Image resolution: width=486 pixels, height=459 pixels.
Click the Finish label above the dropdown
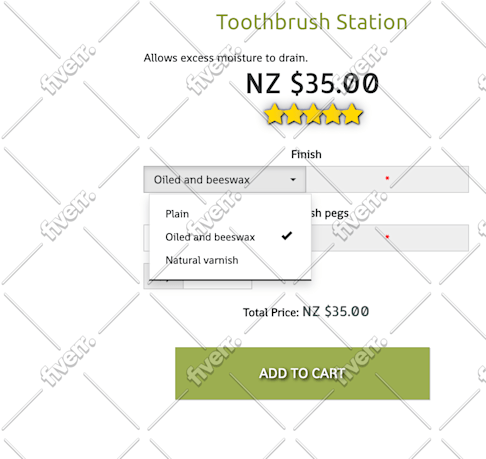point(306,154)
